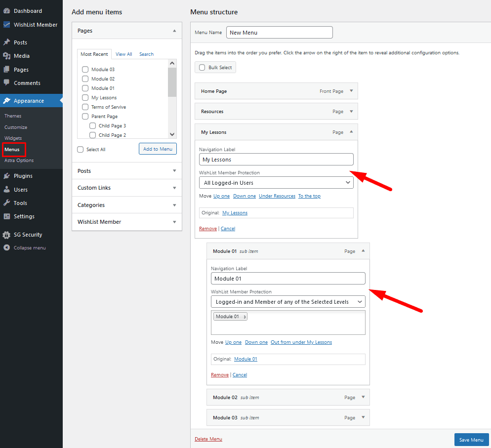Open Module 01 protection level dropdown

288,302
